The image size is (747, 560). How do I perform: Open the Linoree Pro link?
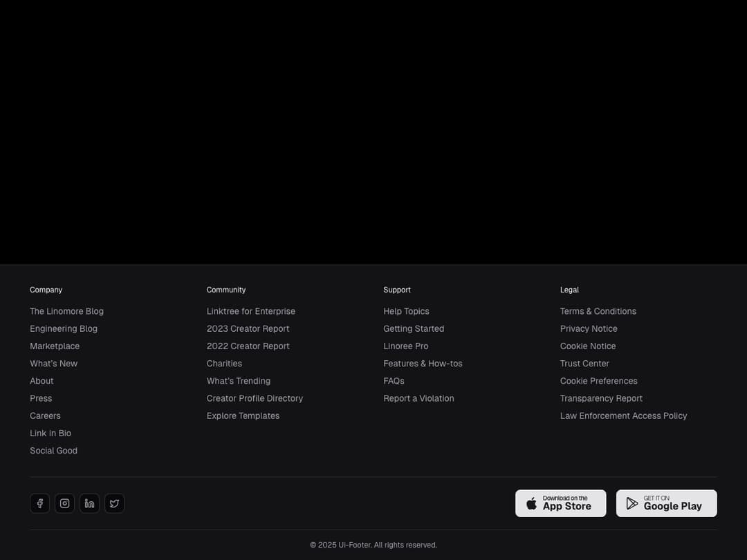point(406,346)
